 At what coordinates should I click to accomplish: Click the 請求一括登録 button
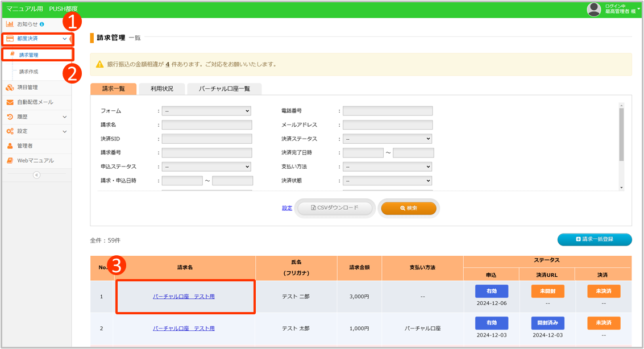[x=594, y=239]
